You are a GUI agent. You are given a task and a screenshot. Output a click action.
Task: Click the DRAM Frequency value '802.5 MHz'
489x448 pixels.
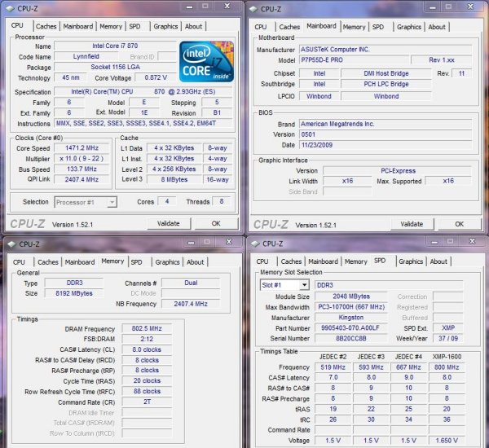[147, 328]
